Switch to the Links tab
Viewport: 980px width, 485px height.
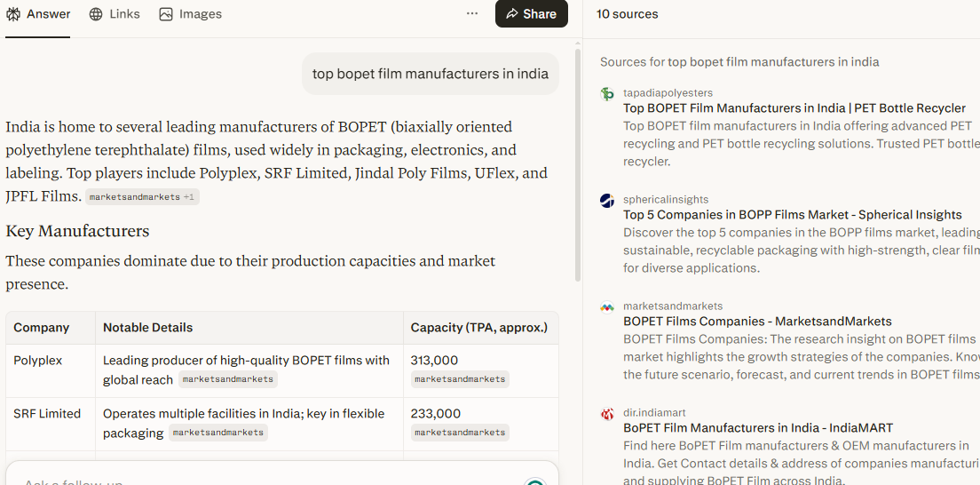click(115, 13)
